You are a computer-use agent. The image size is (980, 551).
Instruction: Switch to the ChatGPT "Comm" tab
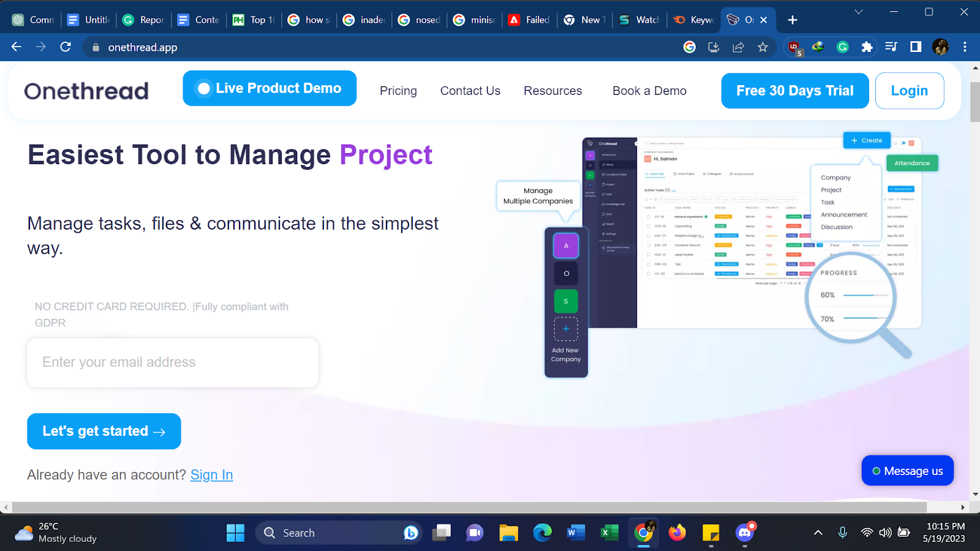(34, 20)
